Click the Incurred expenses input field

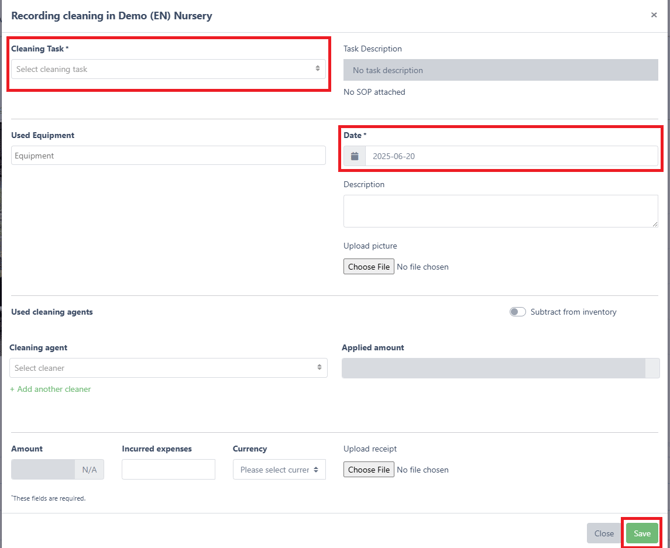click(168, 469)
